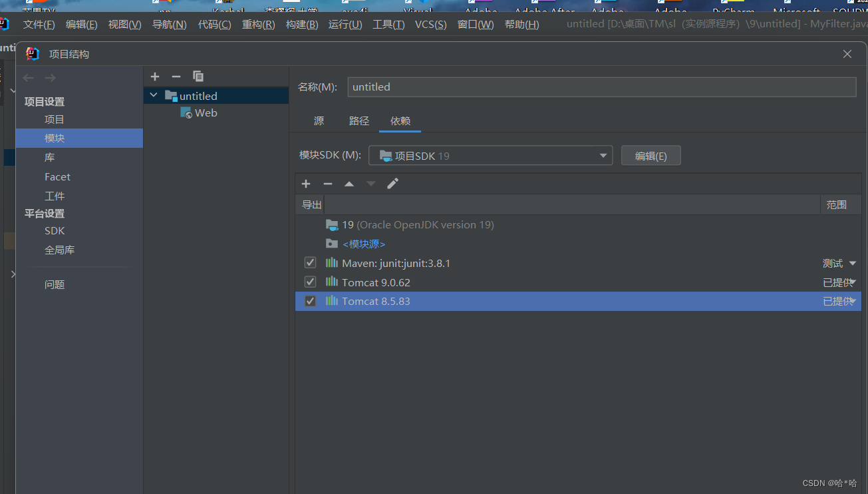Close the 项目结构 dialog
This screenshot has width=868, height=494.
[847, 54]
